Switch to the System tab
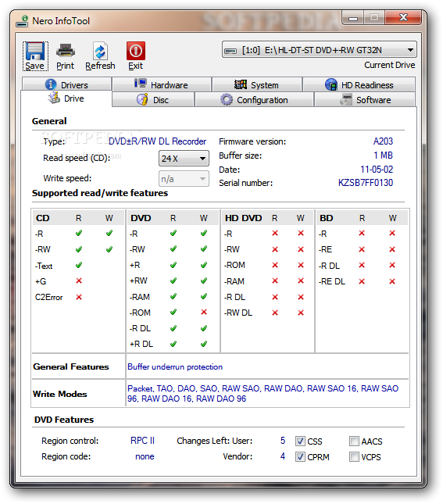This screenshot has width=443, height=504. (257, 84)
